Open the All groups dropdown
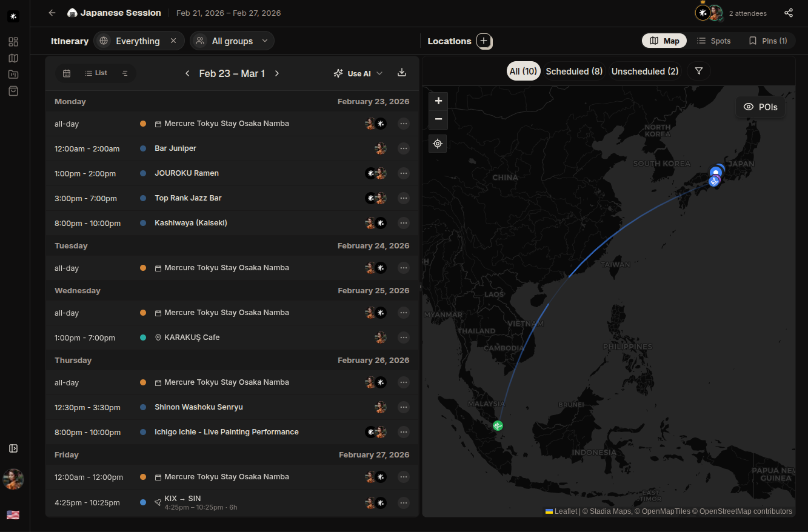The height and width of the screenshot is (532, 808). point(232,41)
